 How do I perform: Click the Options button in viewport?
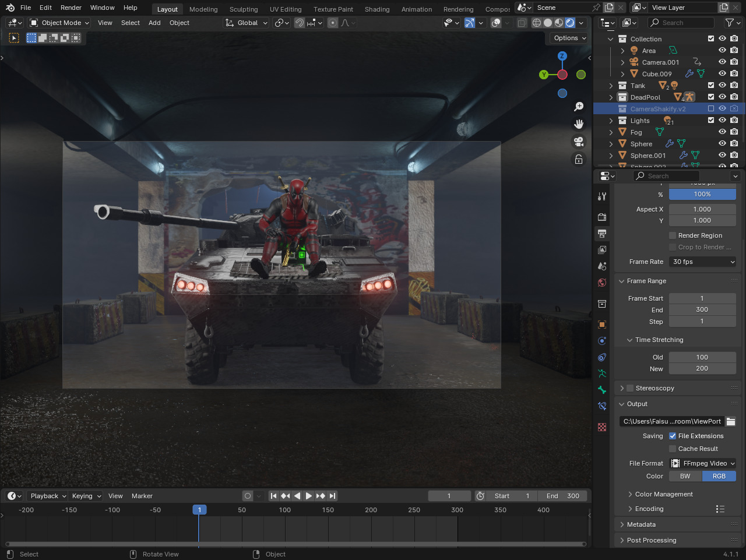[x=569, y=38]
